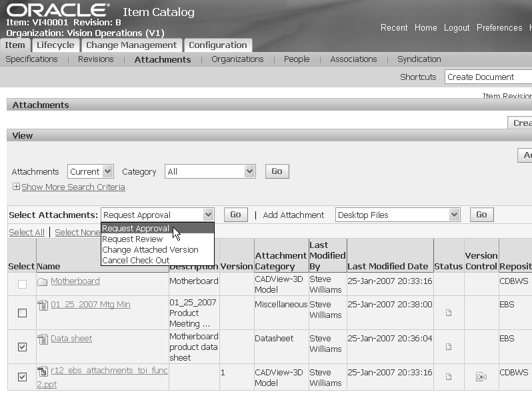Click the plus icon for Show More Search Criteria

[x=16, y=186]
